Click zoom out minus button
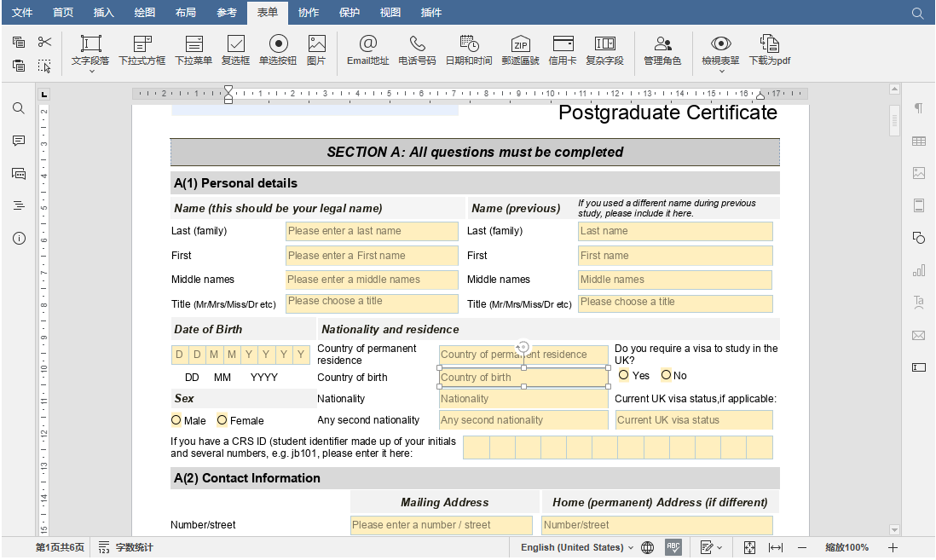This screenshot has width=936, height=560. coord(802,547)
